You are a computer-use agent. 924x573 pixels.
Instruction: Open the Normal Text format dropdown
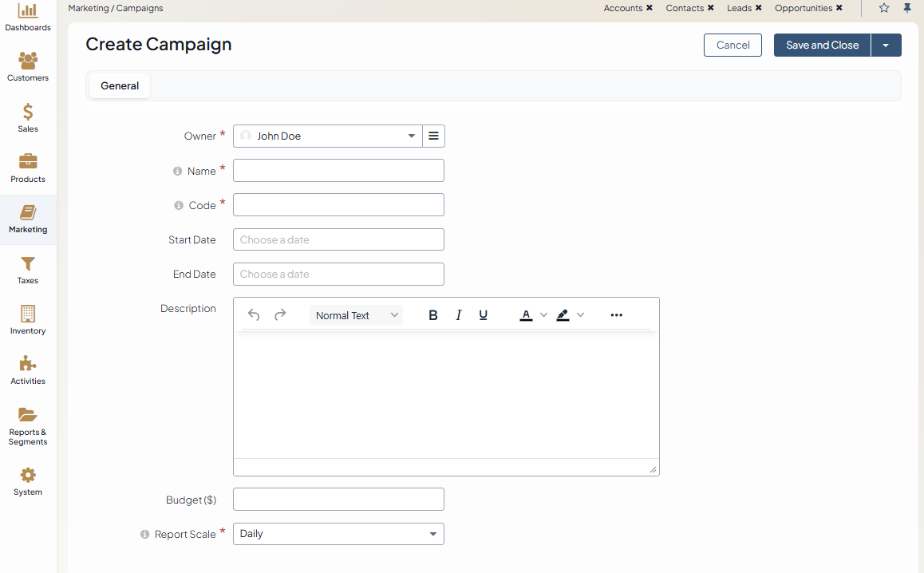point(356,315)
